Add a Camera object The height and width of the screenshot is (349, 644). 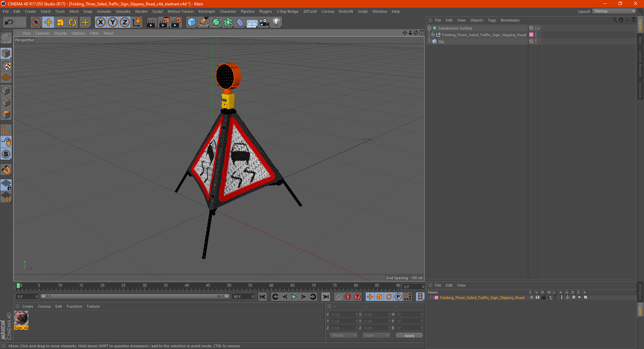click(264, 22)
